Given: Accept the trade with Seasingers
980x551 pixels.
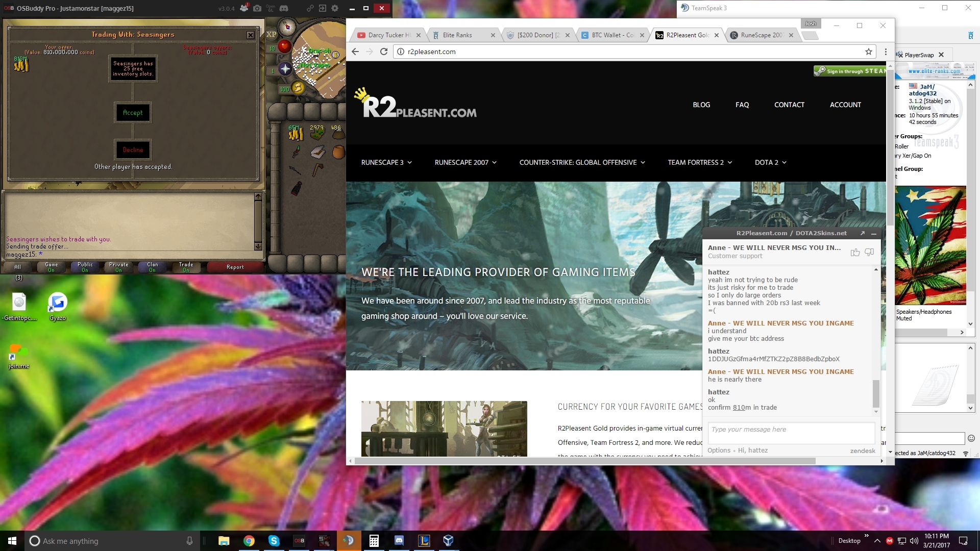Looking at the screenshot, I should (133, 113).
